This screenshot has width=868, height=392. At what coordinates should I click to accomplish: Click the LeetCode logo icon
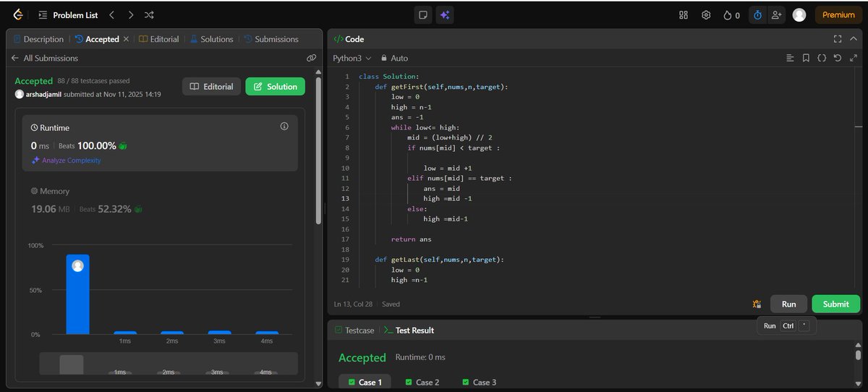pyautogui.click(x=19, y=14)
